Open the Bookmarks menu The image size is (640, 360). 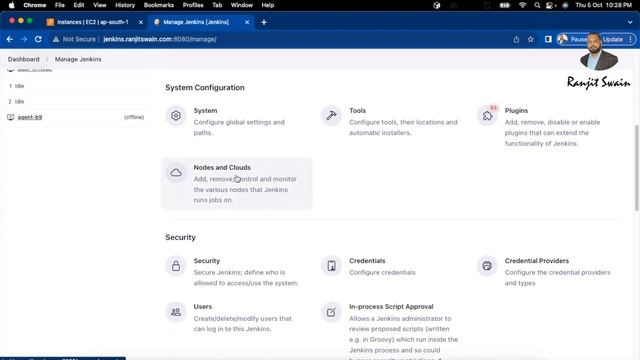(159, 5)
